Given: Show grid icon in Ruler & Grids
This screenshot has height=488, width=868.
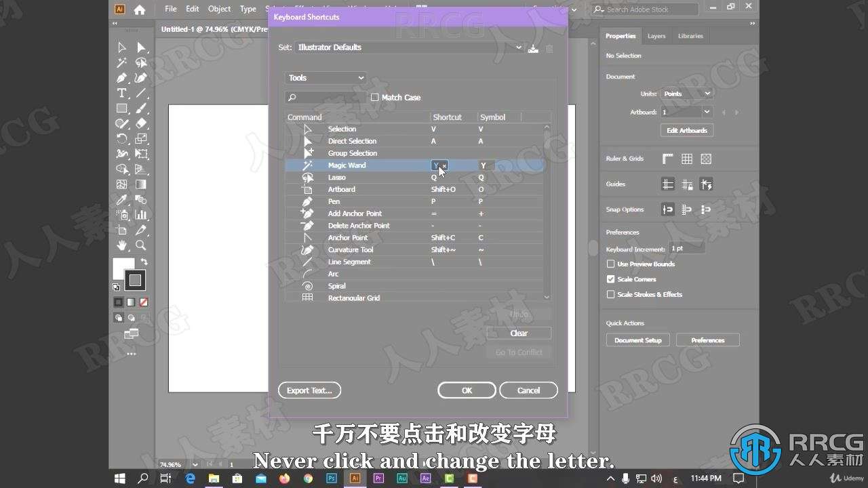Looking at the screenshot, I should coord(687,159).
